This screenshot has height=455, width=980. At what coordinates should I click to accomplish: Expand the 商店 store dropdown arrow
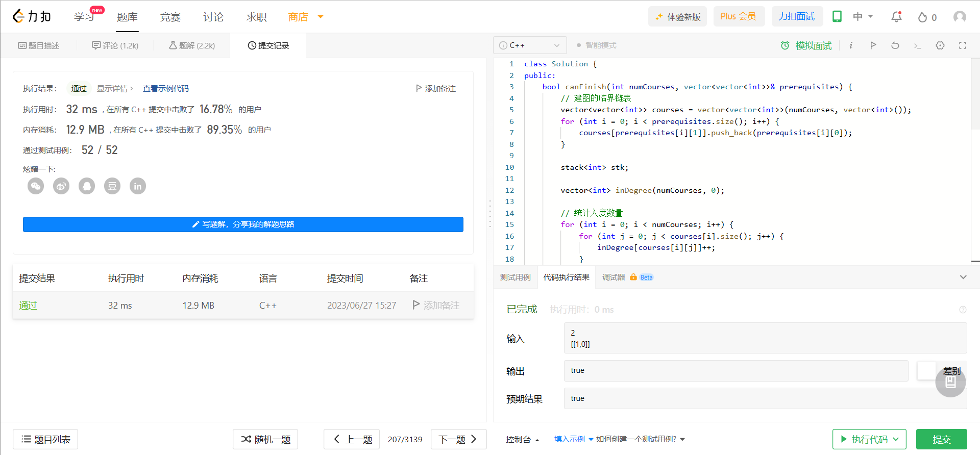(321, 17)
